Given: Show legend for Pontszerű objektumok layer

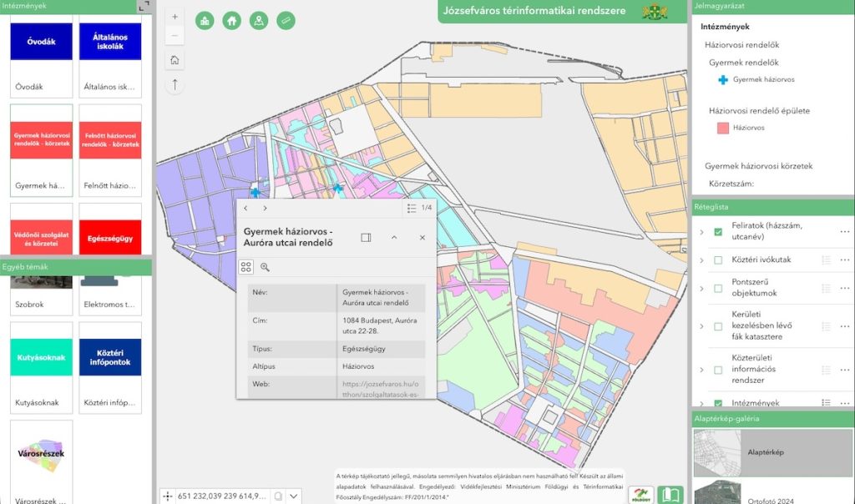Looking at the screenshot, I should (826, 288).
